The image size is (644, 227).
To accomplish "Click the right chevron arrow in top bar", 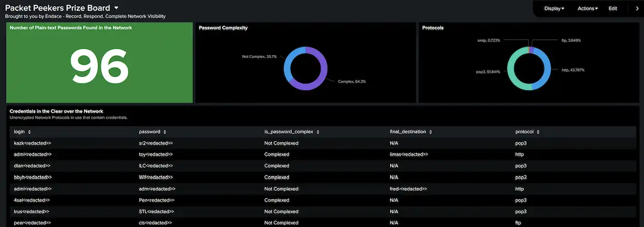I will coord(637,8).
